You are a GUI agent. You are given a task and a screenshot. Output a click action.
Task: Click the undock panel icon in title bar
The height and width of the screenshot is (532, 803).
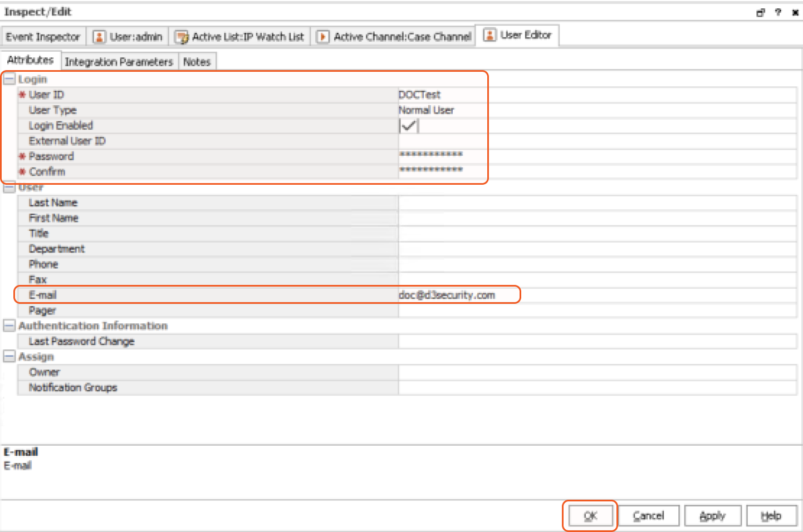[x=761, y=12]
